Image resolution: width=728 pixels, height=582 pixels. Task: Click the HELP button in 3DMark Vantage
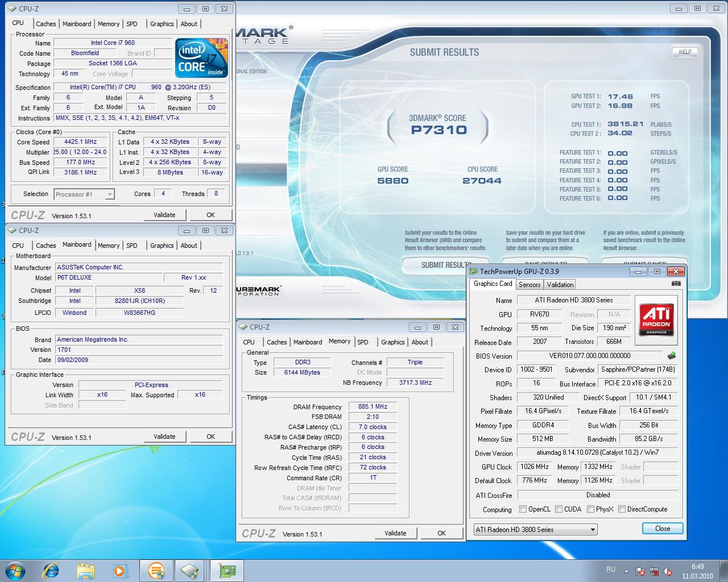(685, 52)
